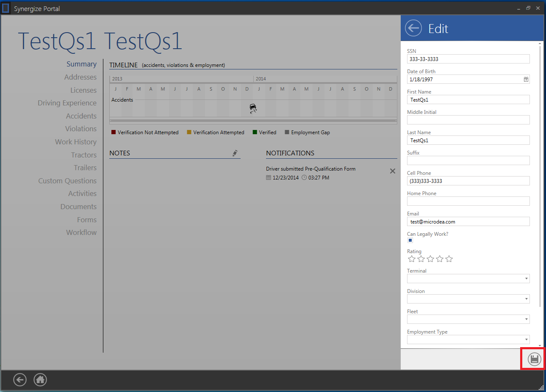The height and width of the screenshot is (392, 546).
Task: Go to Trailers section
Action: (85, 168)
